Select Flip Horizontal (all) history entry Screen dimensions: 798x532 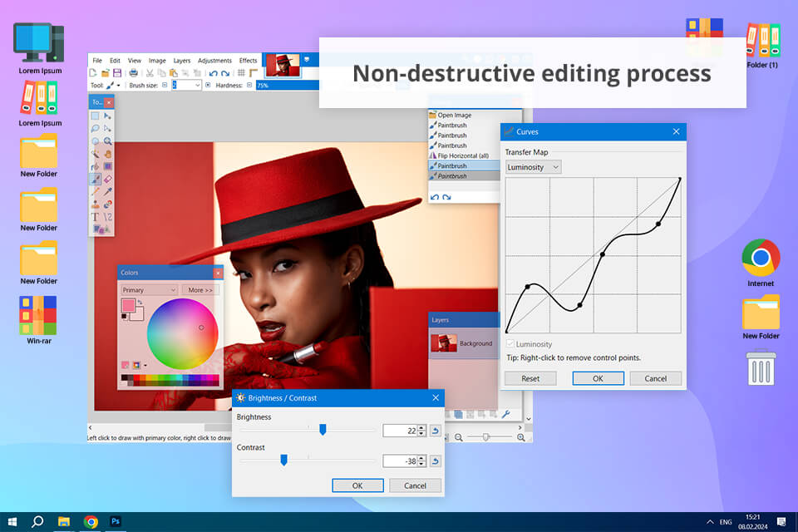tap(463, 155)
